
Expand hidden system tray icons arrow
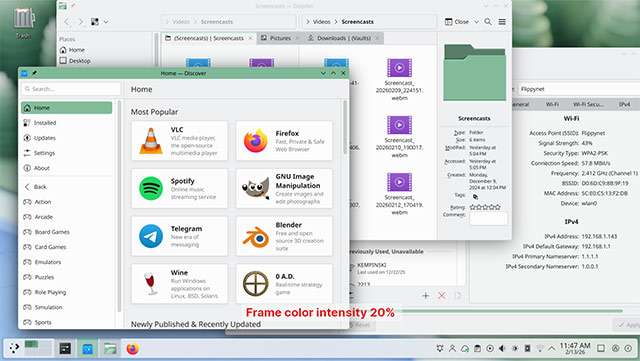tap(552, 348)
